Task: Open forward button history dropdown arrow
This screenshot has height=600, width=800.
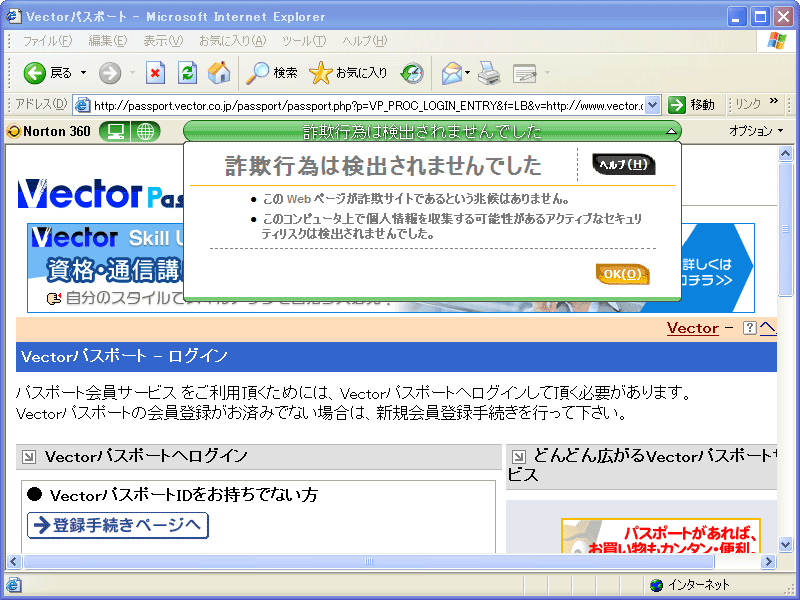Action: [x=132, y=73]
